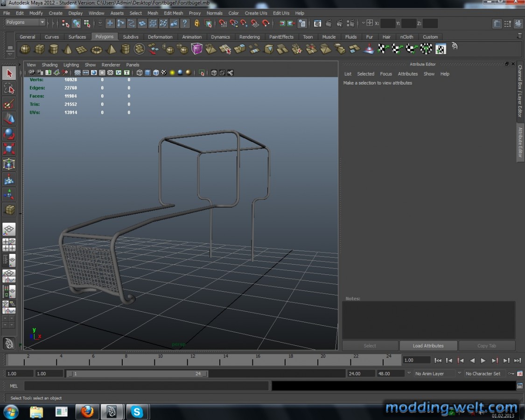Create a polygon cylinder from the shelf
The width and height of the screenshot is (525, 420).
click(x=54, y=49)
